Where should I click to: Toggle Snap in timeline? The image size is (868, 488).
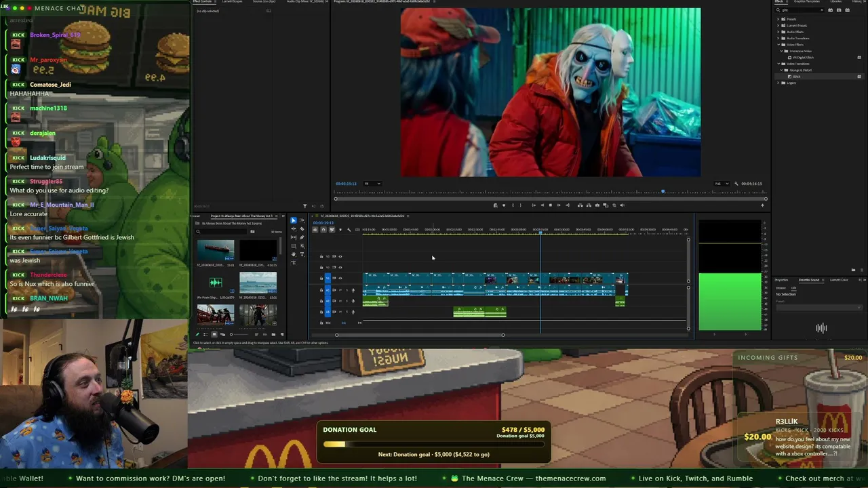(323, 230)
